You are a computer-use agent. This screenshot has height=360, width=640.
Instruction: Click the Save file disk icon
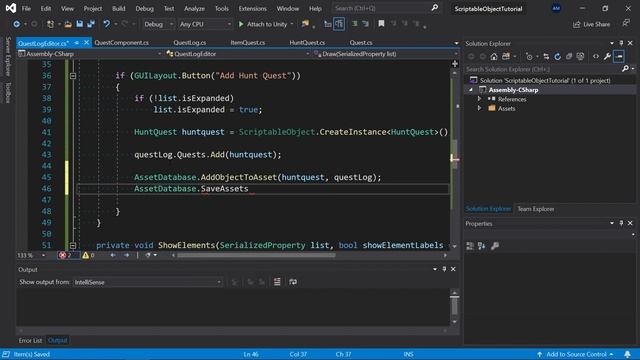tap(79, 24)
